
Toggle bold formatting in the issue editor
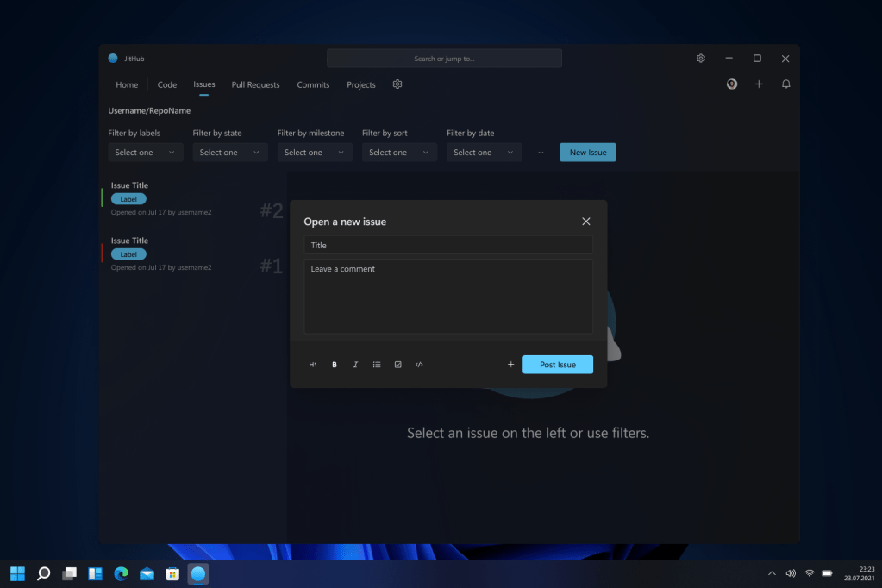click(335, 365)
